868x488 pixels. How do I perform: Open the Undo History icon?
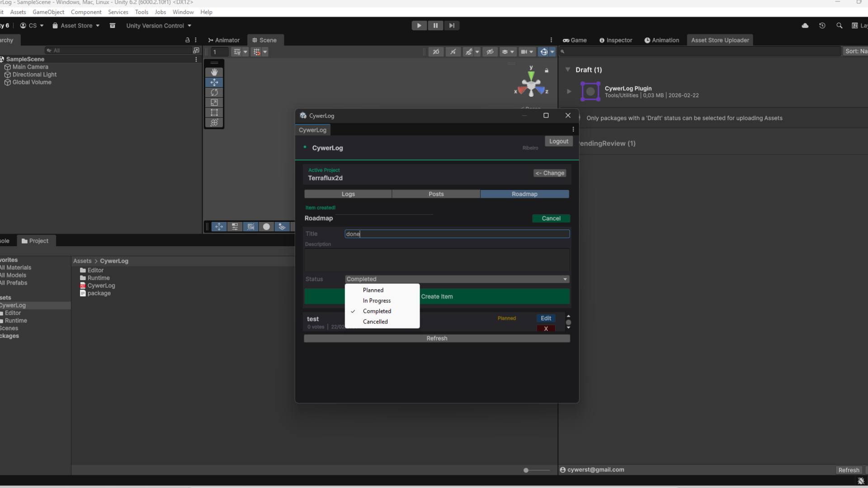coord(822,26)
